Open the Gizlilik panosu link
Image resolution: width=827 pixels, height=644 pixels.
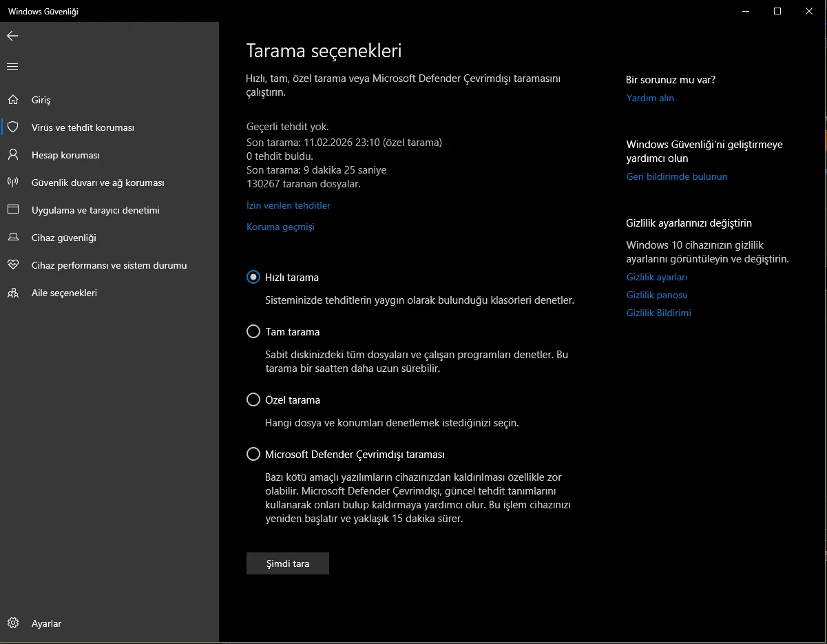click(657, 295)
